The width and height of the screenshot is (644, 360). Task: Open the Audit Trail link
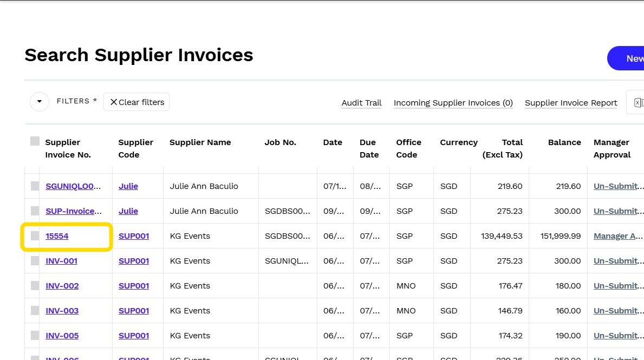[361, 103]
